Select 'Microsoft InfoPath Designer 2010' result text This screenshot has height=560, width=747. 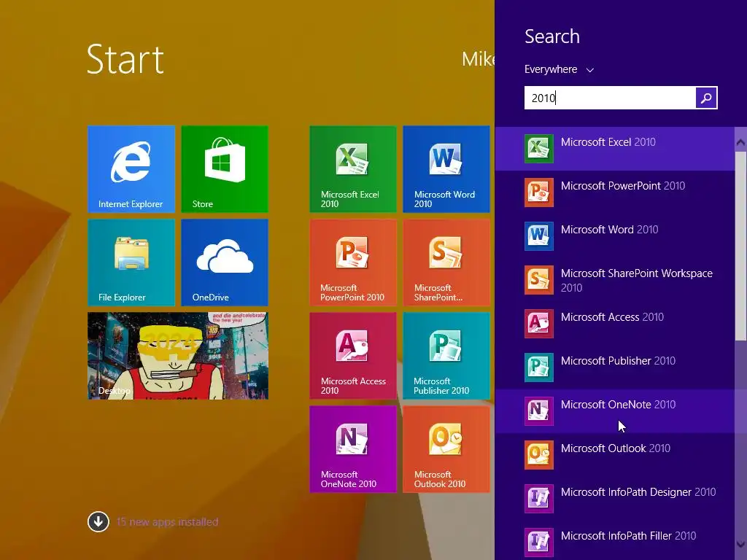(x=638, y=492)
